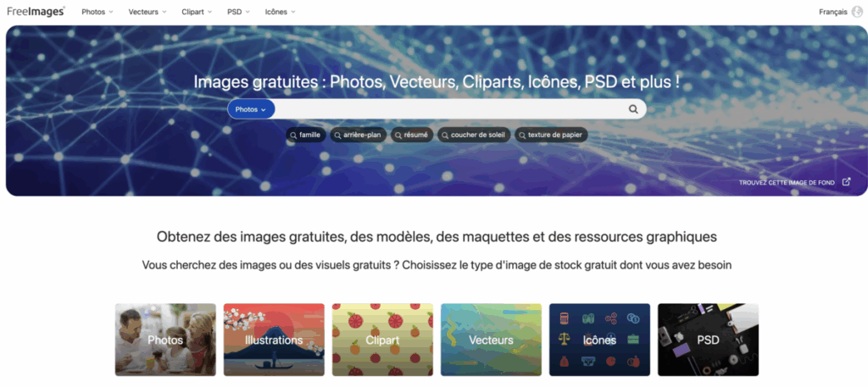Choose the 'résumé' suggestion tag
The height and width of the screenshot is (387, 868).
412,135
